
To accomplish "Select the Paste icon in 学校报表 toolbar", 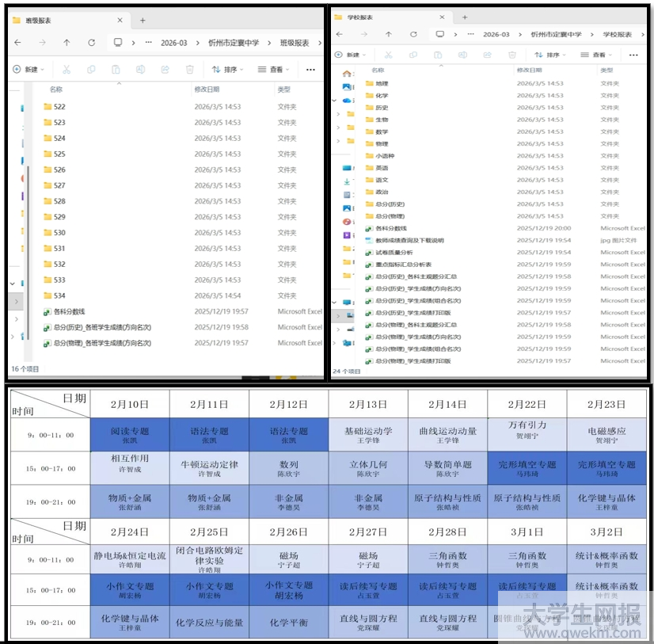I will point(439,54).
